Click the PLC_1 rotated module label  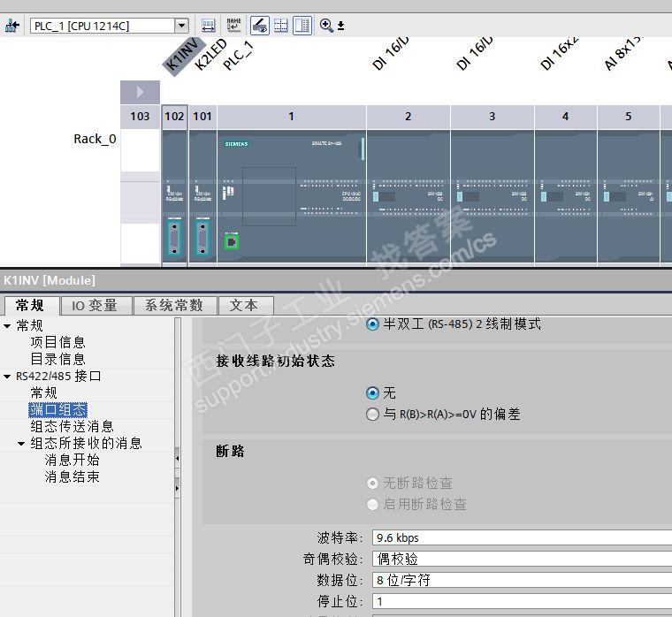tap(238, 56)
